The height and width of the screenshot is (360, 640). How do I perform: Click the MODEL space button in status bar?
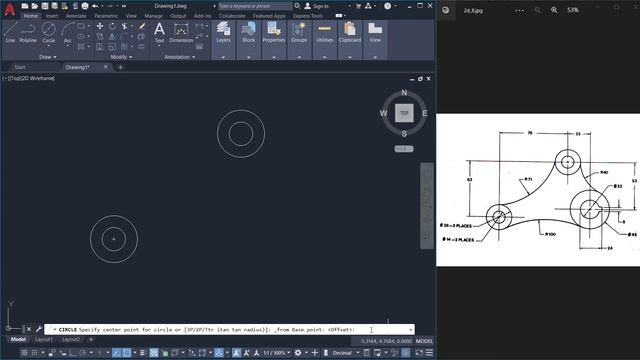pos(424,341)
